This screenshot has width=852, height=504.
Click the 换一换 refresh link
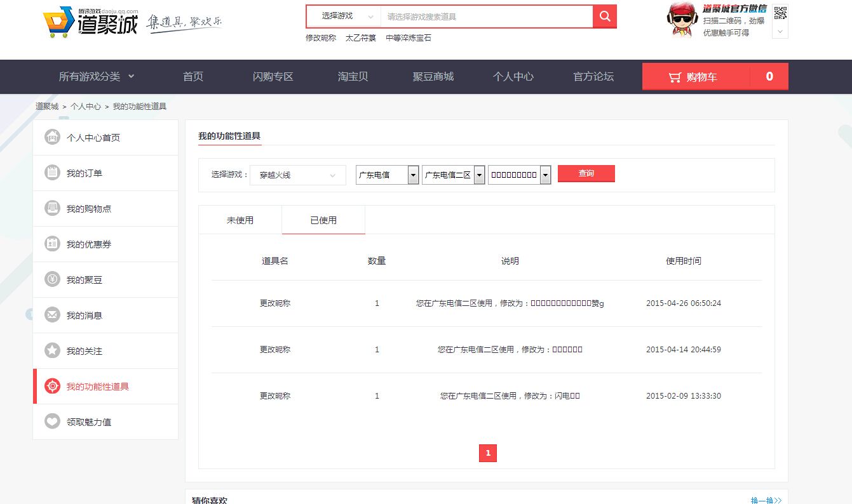pyautogui.click(x=766, y=501)
